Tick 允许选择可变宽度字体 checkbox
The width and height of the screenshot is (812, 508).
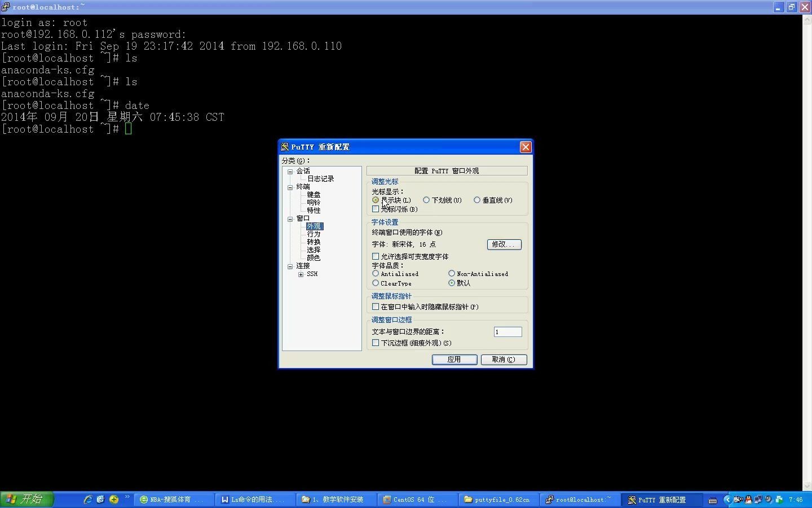[x=376, y=256]
